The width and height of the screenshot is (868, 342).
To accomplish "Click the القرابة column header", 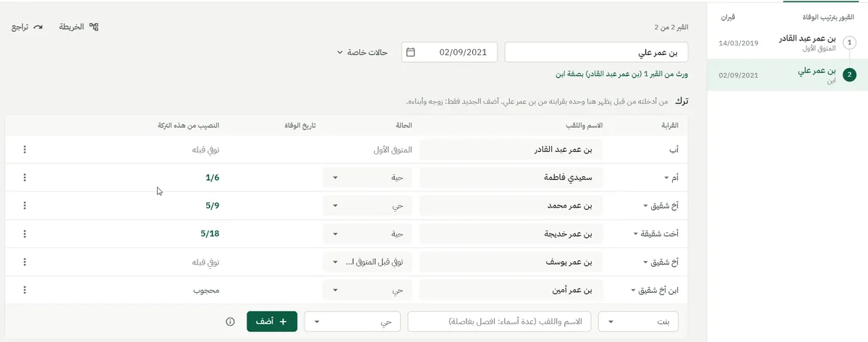I will tap(671, 125).
